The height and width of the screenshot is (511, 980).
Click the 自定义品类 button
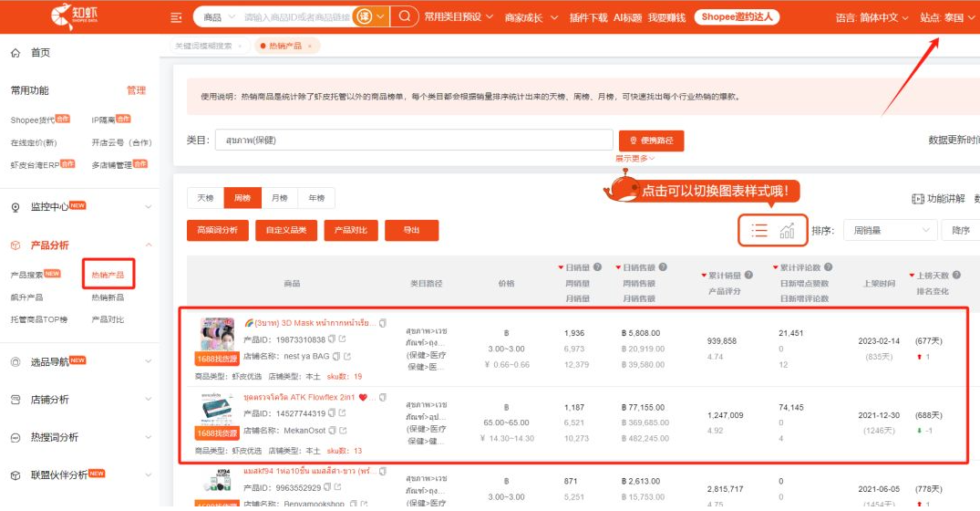click(286, 231)
